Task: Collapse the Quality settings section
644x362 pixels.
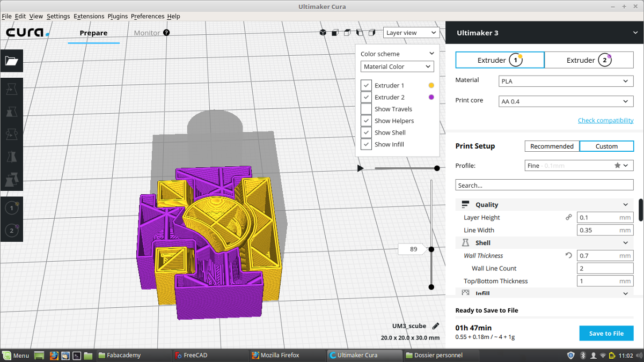Action: pyautogui.click(x=544, y=204)
